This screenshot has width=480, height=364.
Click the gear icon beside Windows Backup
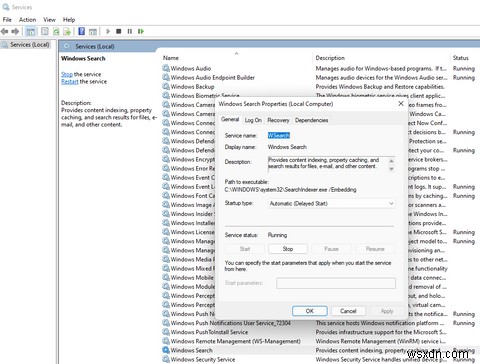coord(166,86)
